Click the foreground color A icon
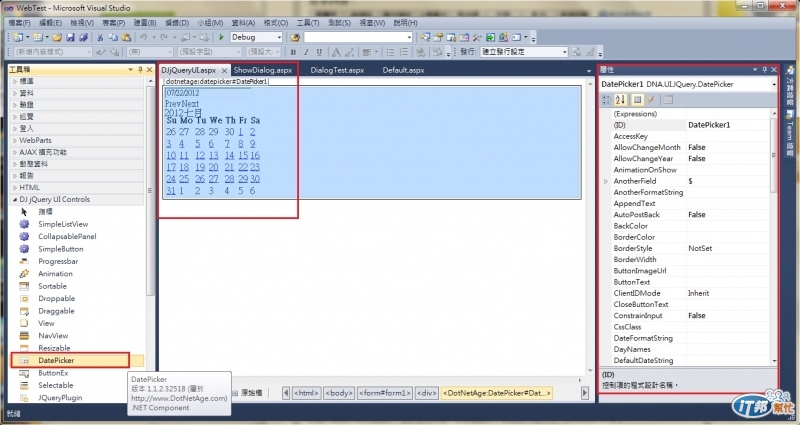The width and height of the screenshot is (800, 425). coord(336,52)
